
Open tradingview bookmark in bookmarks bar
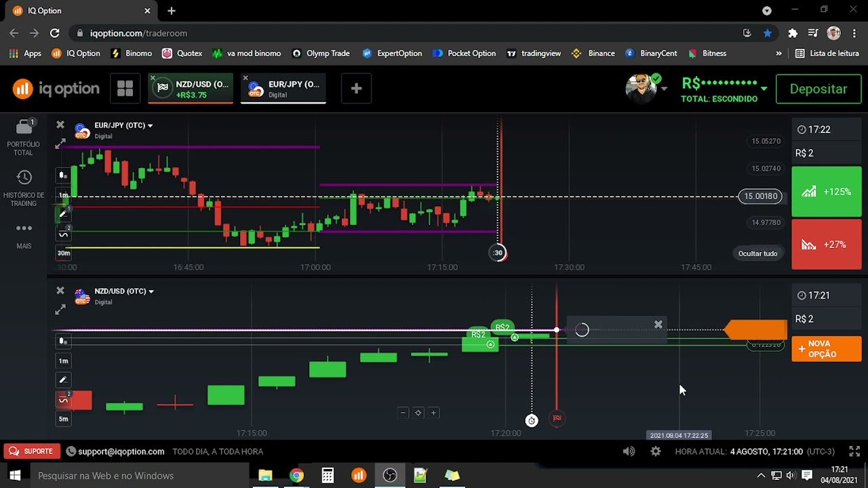(x=534, y=54)
